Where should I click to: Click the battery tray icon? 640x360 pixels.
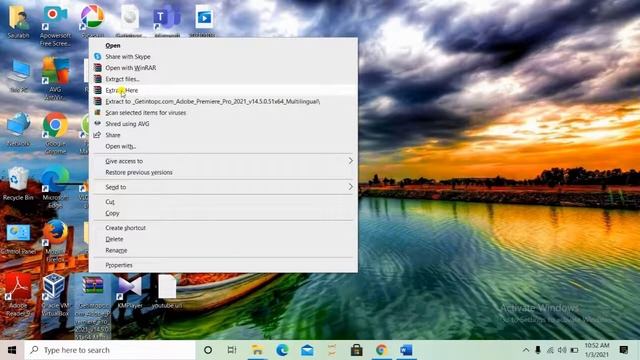[x=574, y=350]
